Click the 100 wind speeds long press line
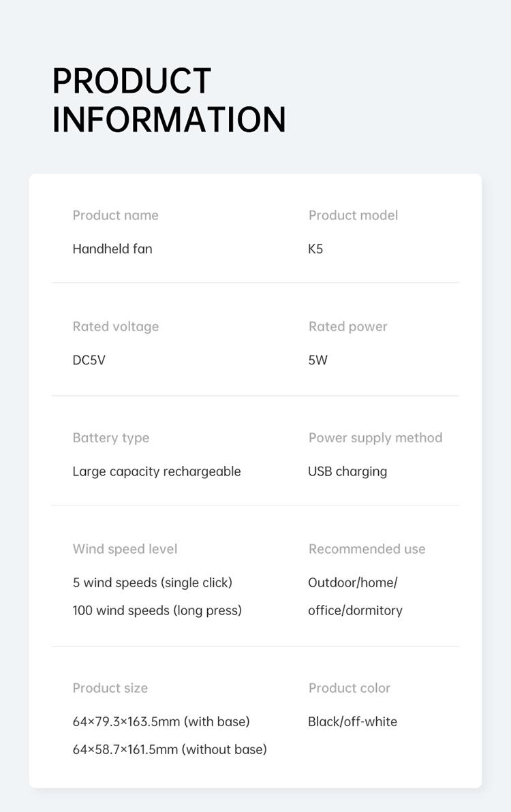Screen dimensions: 511x812 [157, 610]
